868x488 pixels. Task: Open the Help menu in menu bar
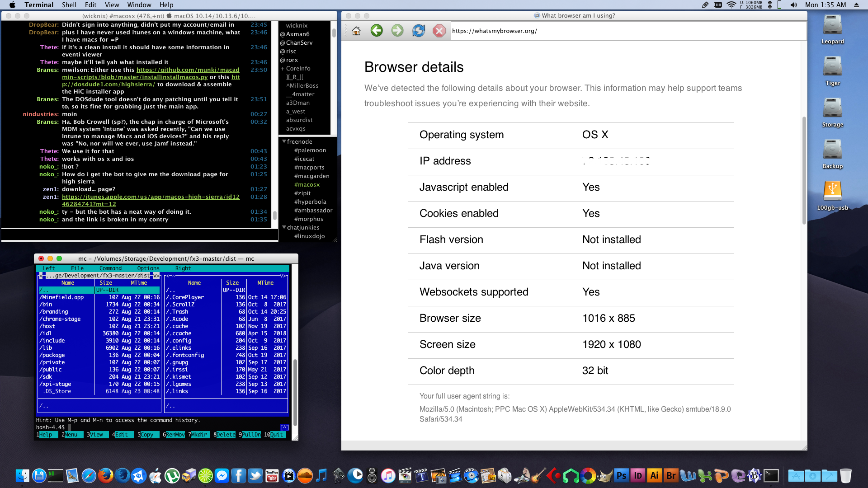166,5
